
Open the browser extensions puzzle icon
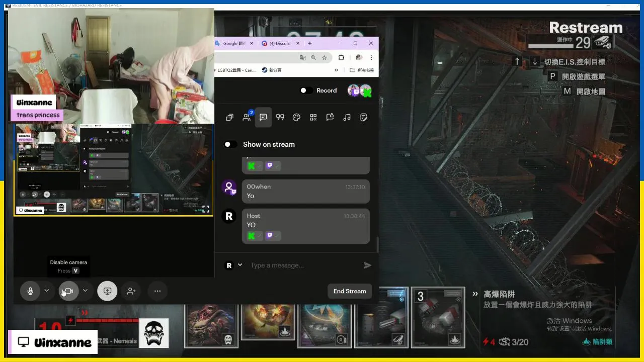tap(341, 57)
